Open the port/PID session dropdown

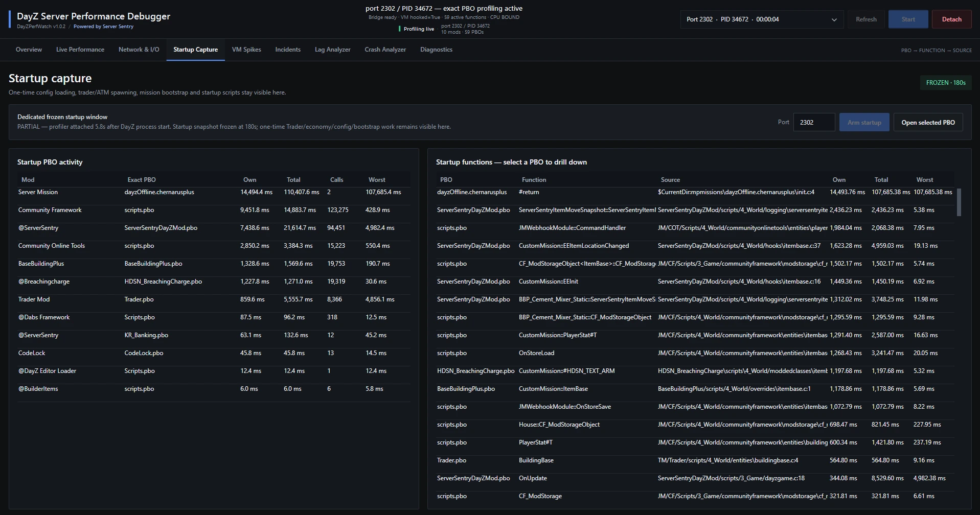pos(762,19)
